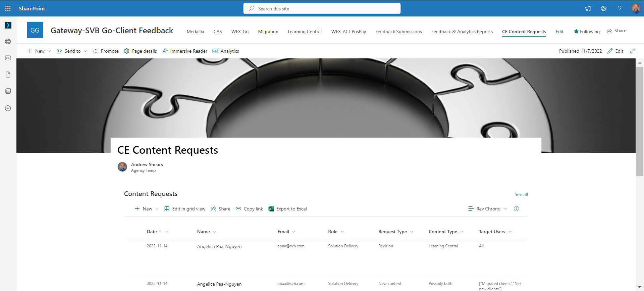Click the Edit page pencil button
Screen dimensions: 644x291
pos(615,51)
